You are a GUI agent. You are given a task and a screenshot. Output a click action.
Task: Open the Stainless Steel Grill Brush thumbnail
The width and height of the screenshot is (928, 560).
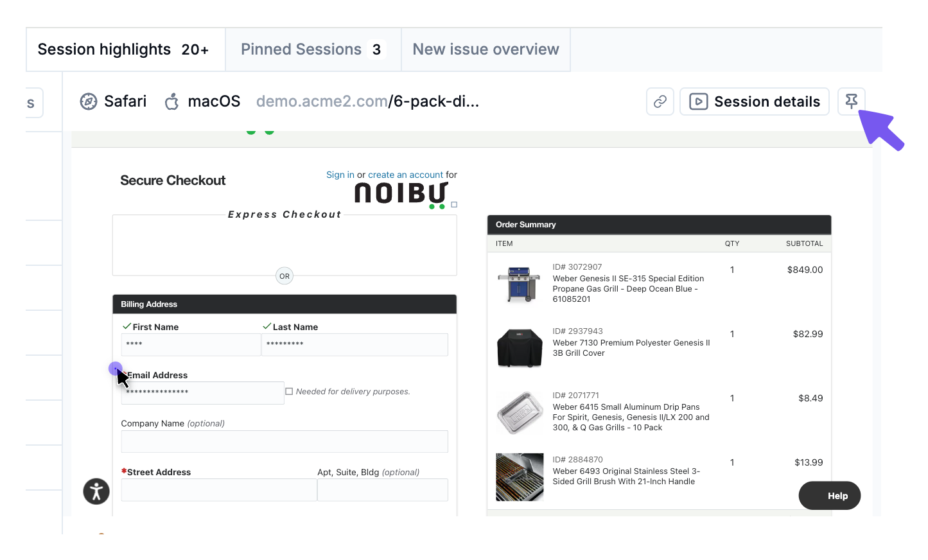[x=520, y=477]
